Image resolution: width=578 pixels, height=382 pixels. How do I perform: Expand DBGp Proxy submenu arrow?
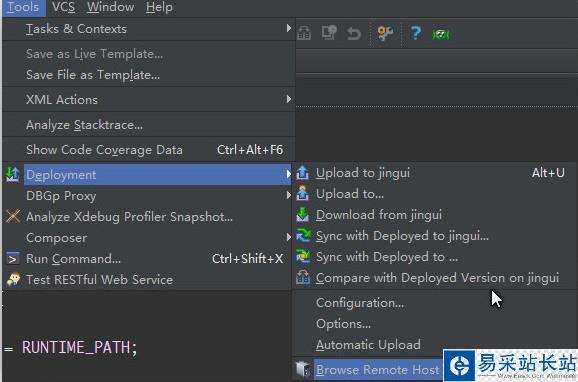(x=289, y=195)
